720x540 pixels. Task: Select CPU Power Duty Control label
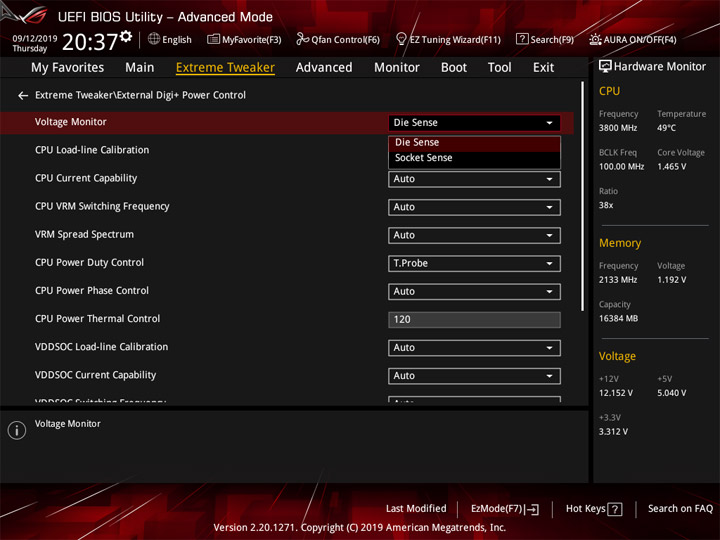click(89, 263)
